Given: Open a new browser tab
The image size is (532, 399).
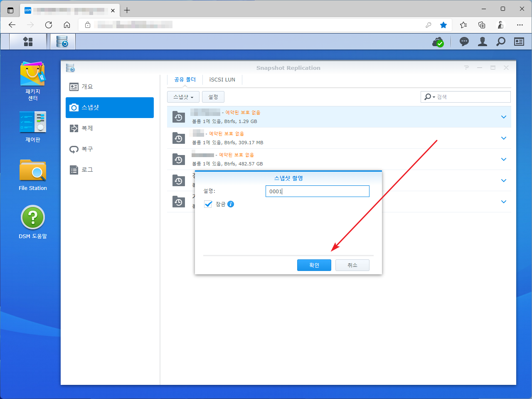Looking at the screenshot, I should [127, 10].
